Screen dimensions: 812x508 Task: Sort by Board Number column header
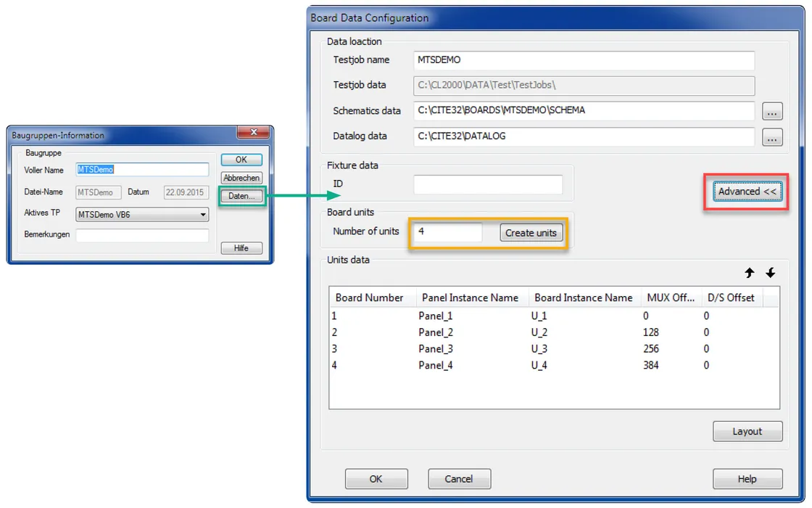[x=370, y=298]
